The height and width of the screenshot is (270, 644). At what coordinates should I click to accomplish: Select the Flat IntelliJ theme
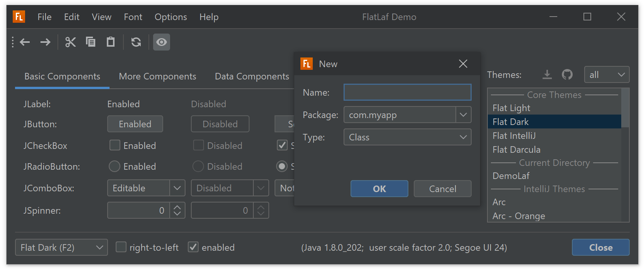(554, 136)
